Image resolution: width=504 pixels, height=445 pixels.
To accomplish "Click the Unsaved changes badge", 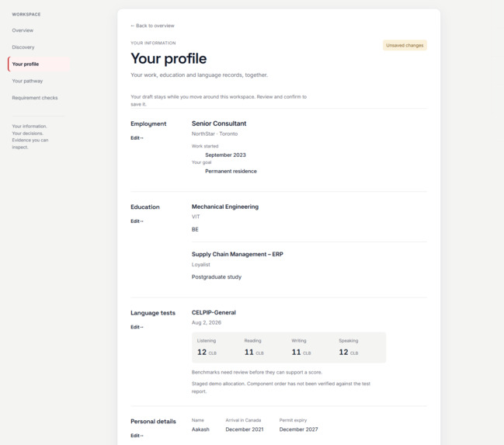I will pos(405,45).
